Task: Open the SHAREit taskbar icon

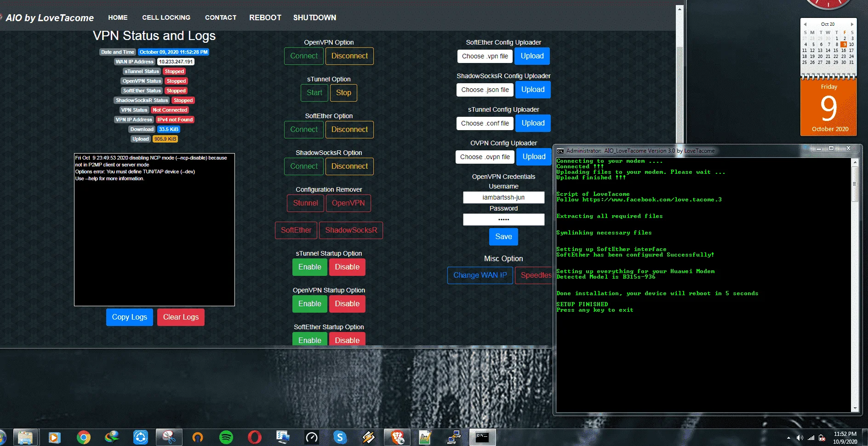Action: (x=140, y=437)
